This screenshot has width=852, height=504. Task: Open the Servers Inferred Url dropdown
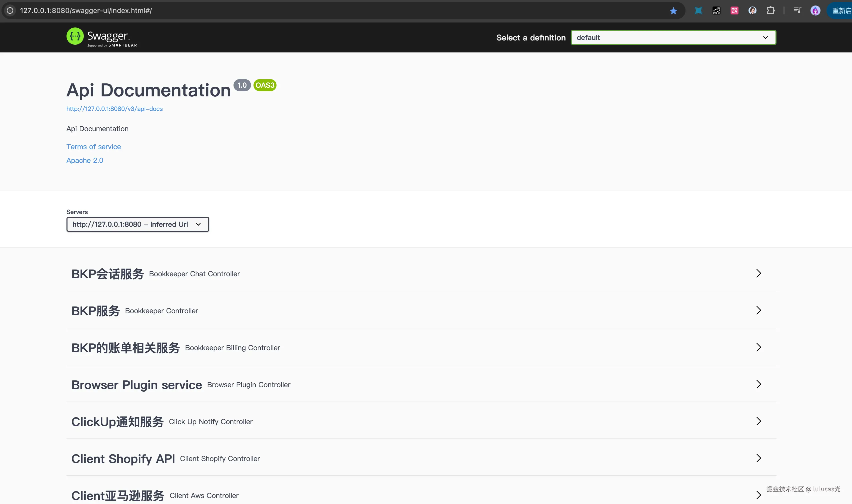[138, 225]
